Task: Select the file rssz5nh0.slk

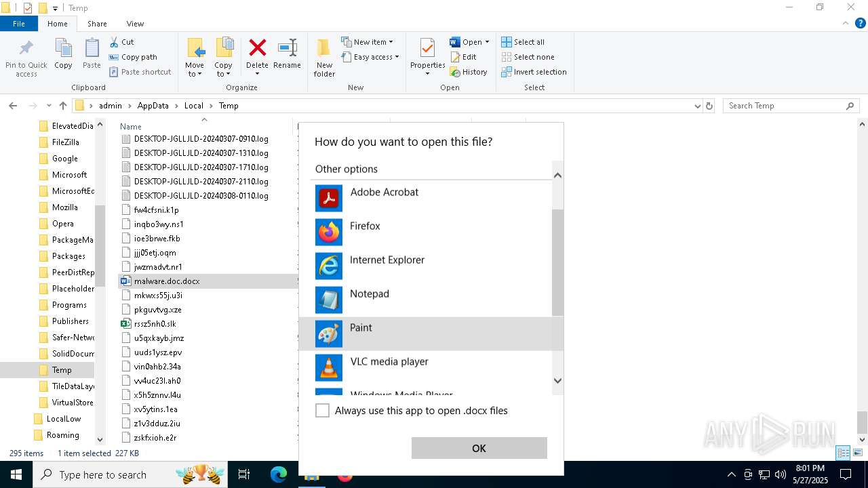Action: point(155,324)
